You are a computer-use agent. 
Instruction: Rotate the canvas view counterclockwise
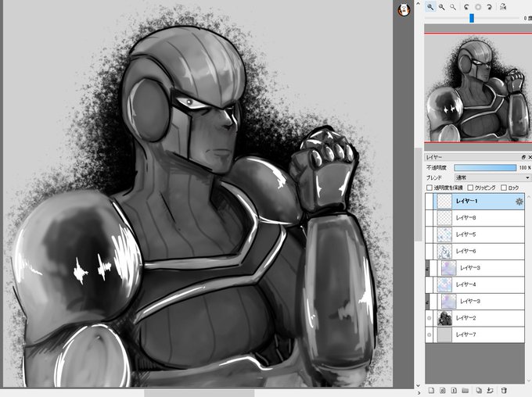pos(466,7)
